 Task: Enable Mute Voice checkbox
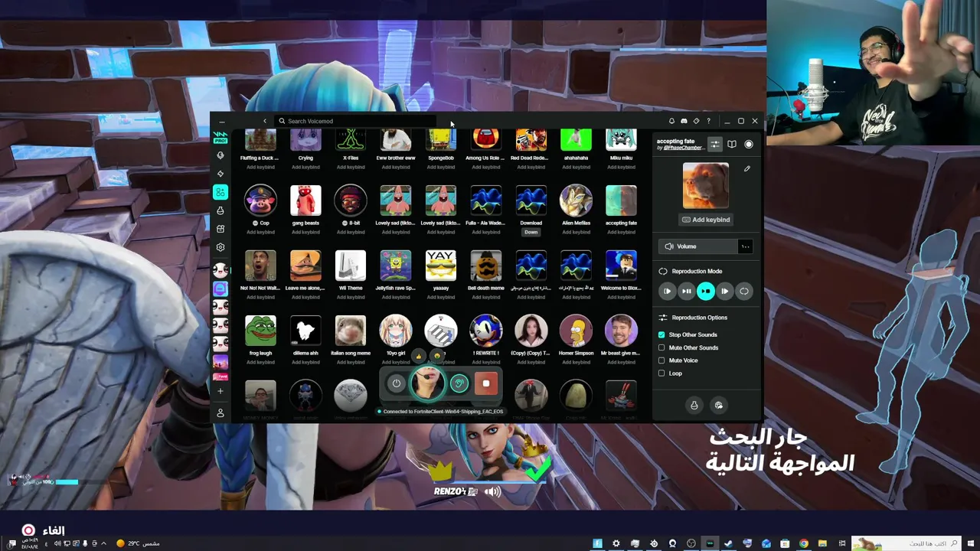tap(661, 360)
